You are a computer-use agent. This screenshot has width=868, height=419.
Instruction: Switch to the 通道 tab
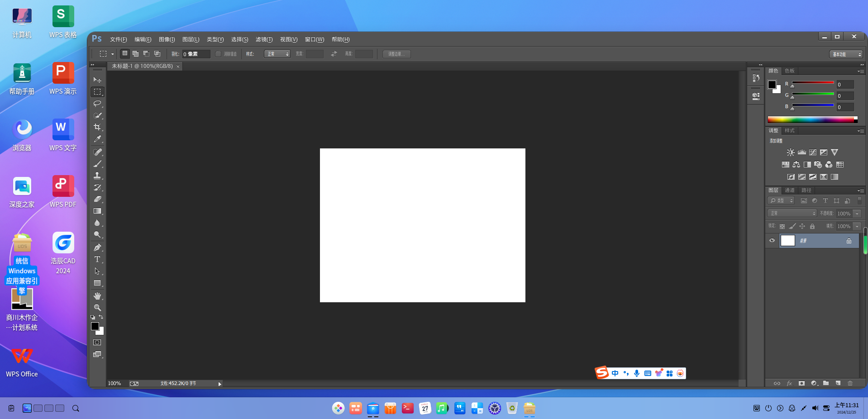[x=790, y=190]
